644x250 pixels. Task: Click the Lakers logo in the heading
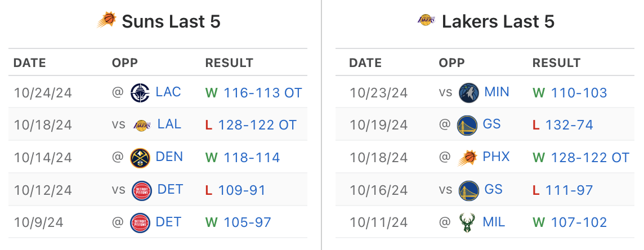(x=426, y=20)
